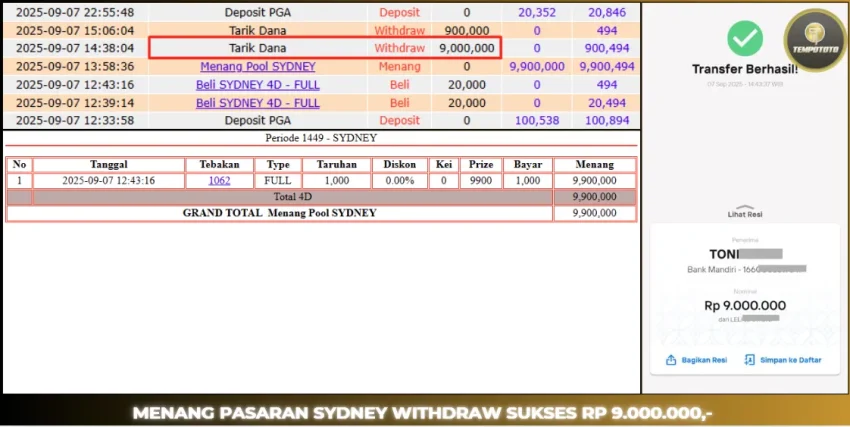850x427 pixels.
Task: Click the 2025-09-07 13:58:36 timestamp
Action: (x=75, y=67)
